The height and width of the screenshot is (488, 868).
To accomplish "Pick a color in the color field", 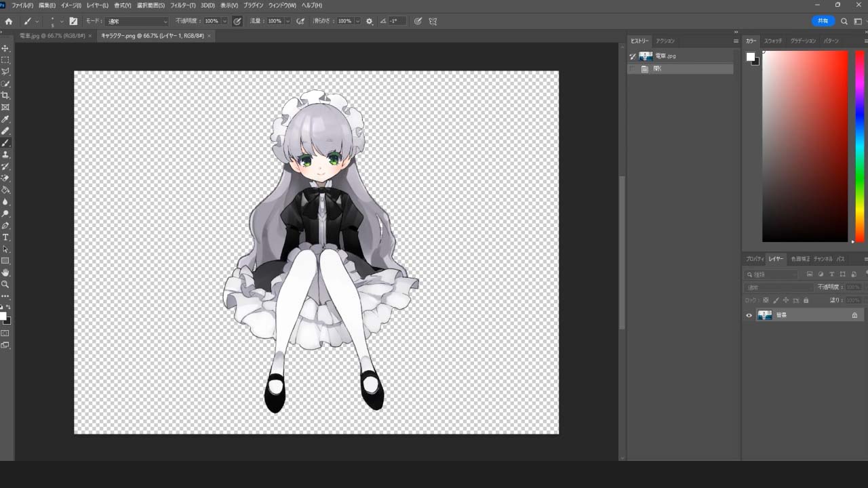I will pos(805,146).
